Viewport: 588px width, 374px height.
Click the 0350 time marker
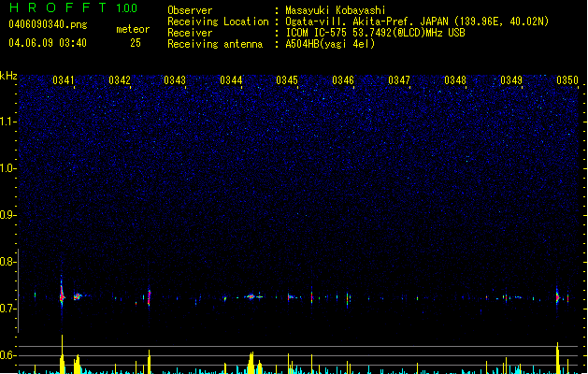pos(567,80)
